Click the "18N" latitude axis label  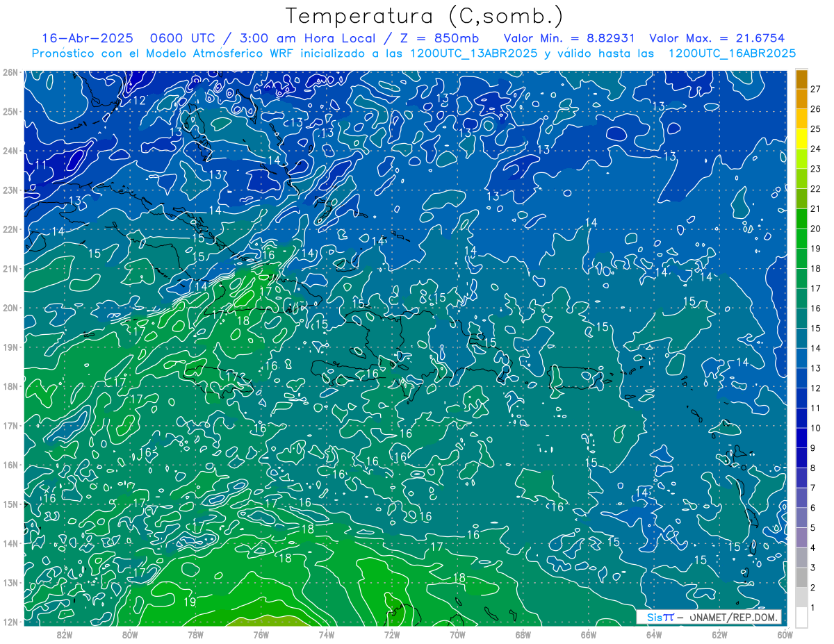coord(10,386)
